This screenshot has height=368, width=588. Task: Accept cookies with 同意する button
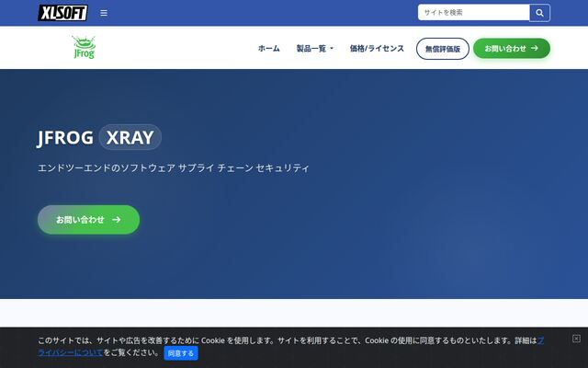181,353
